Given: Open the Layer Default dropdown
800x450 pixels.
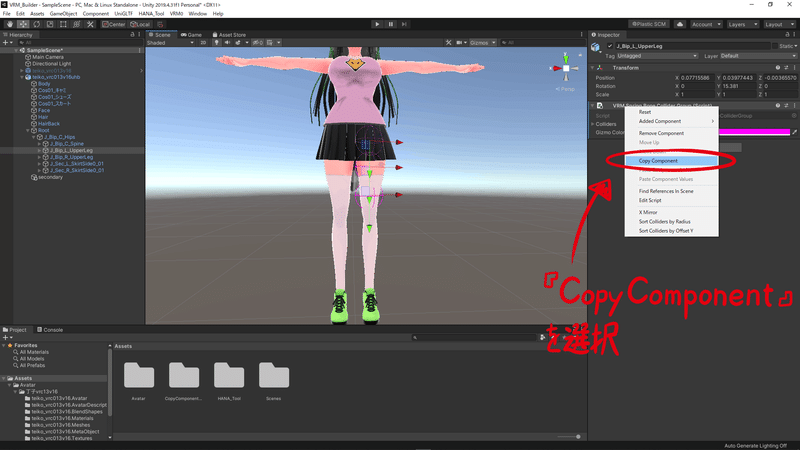Looking at the screenshot, I should [x=758, y=56].
